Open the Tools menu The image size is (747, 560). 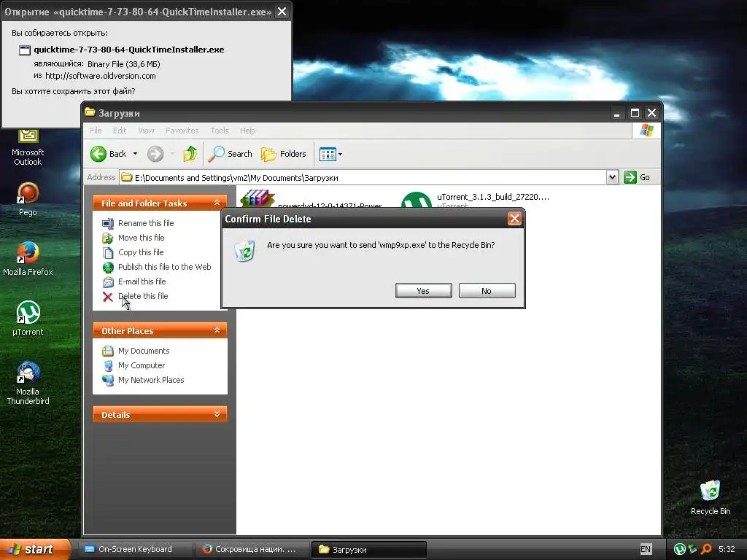(220, 131)
